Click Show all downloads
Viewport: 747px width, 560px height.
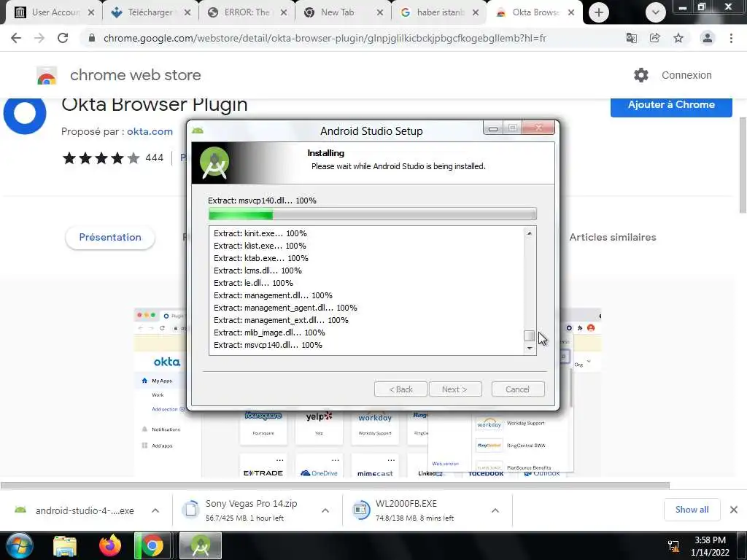[692, 510]
